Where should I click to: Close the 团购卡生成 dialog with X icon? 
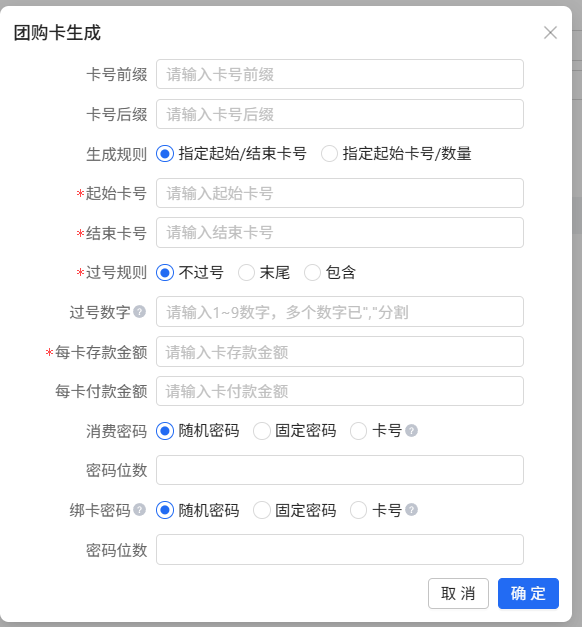tap(550, 33)
